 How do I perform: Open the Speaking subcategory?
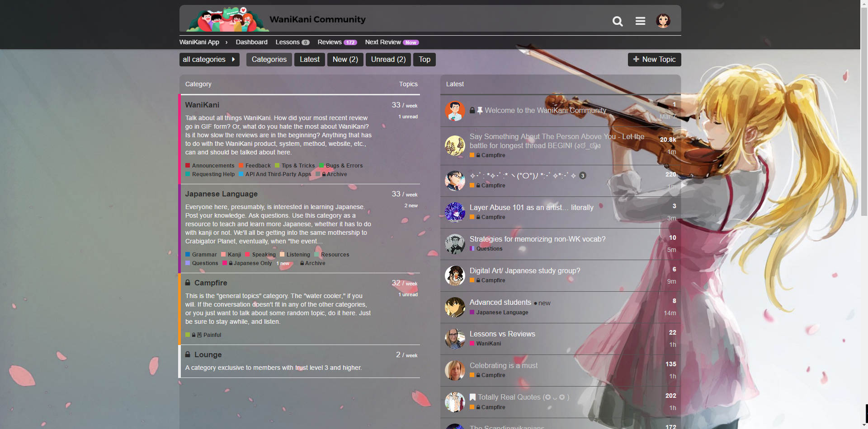pyautogui.click(x=260, y=255)
